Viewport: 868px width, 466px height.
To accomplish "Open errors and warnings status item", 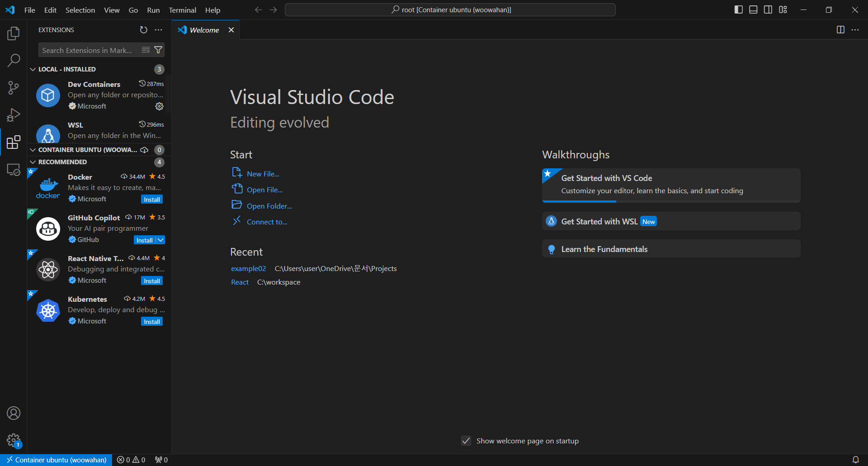I will (x=131, y=460).
